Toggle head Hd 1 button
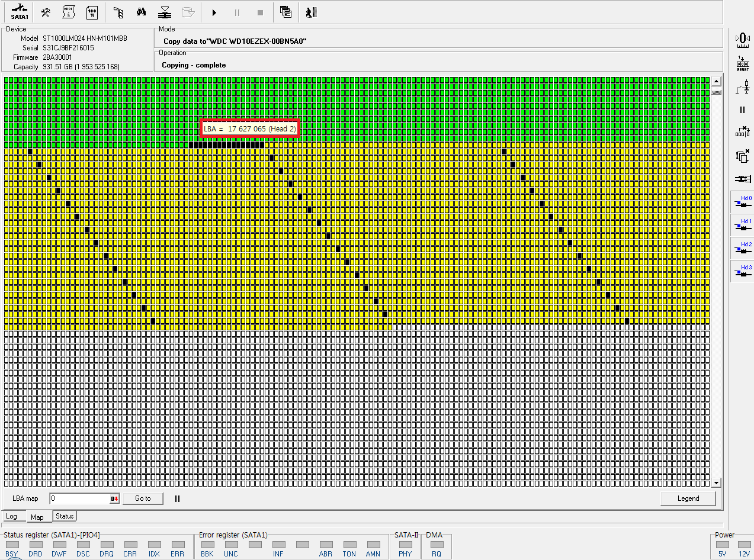 (743, 226)
